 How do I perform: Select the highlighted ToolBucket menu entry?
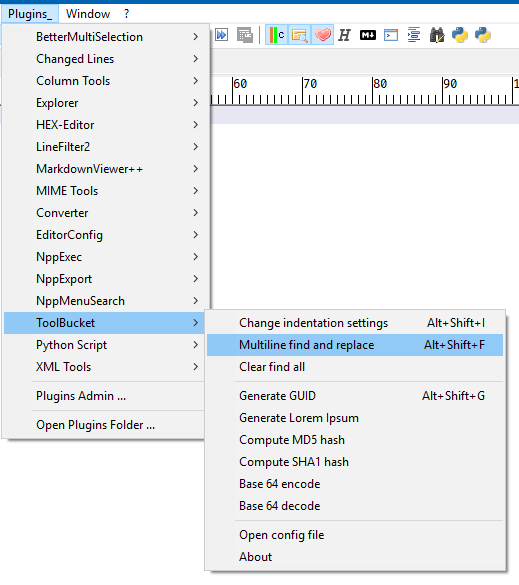tap(104, 323)
